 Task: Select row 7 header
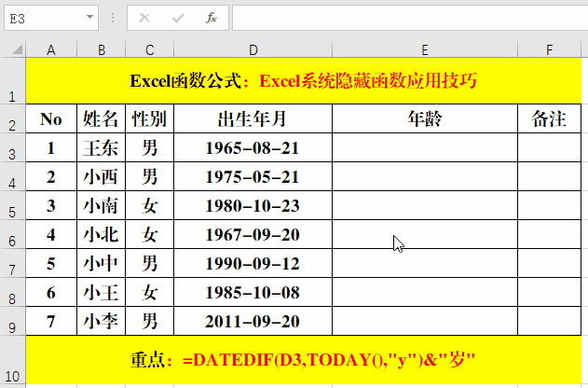13,263
